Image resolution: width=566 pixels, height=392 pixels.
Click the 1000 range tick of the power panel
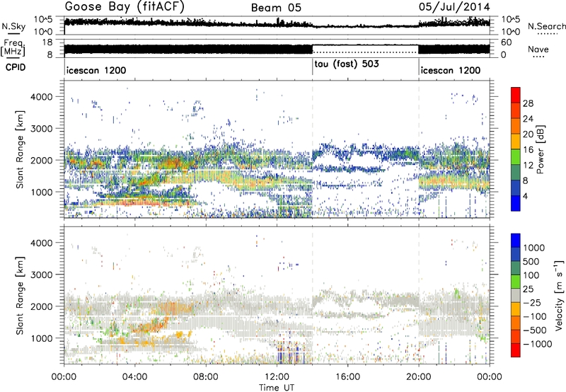pos(42,192)
